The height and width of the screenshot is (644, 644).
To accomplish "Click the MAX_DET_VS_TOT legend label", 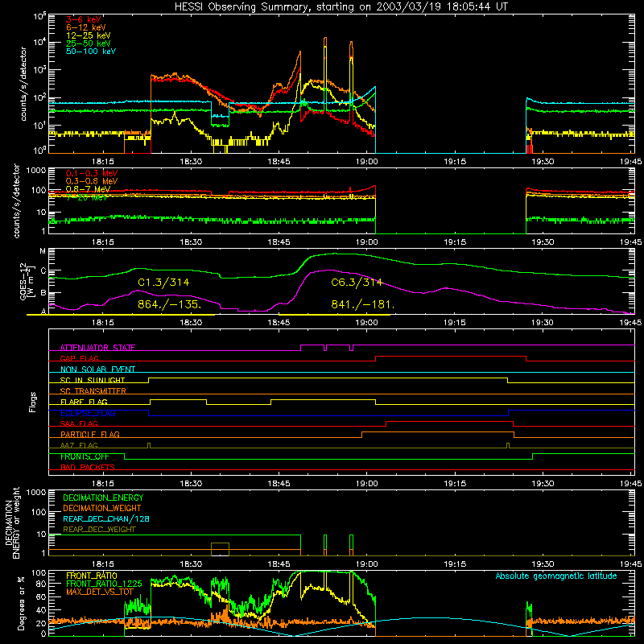I will tap(100, 592).
